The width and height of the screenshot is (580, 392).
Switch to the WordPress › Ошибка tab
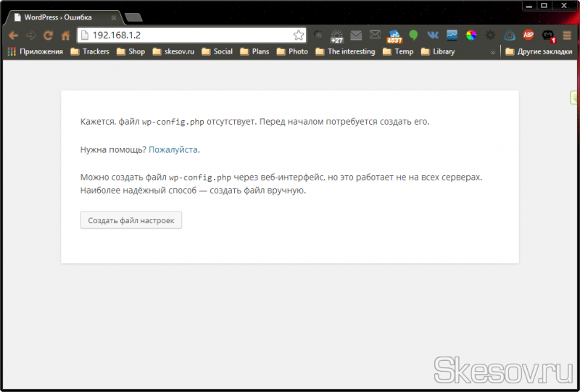tap(62, 17)
